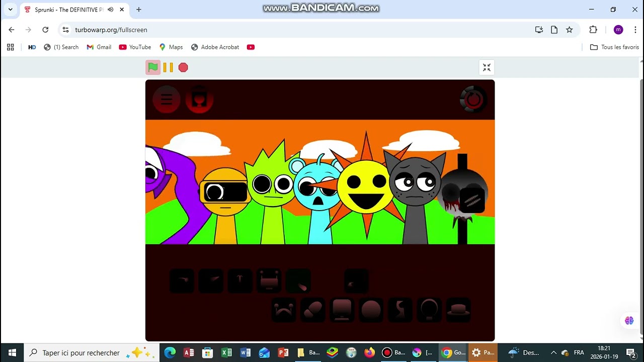The height and width of the screenshot is (362, 644).
Task: Select the antenna headband sound icon
Action: pos(284,310)
